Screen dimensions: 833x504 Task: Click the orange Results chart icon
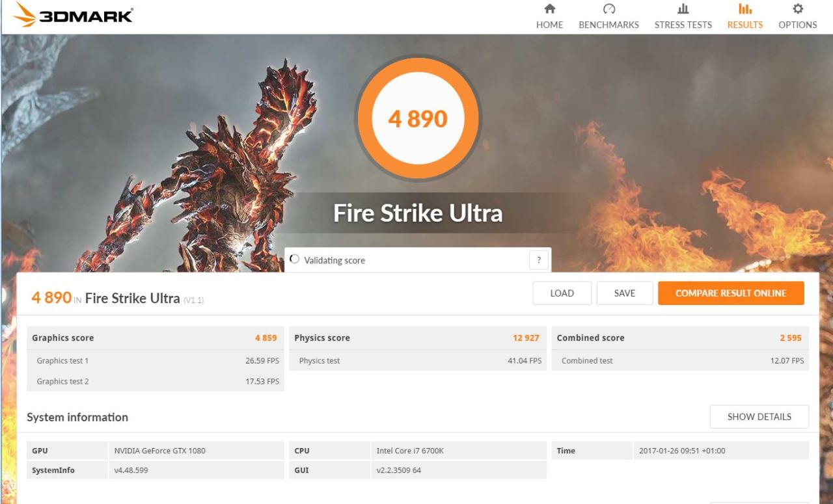[745, 9]
